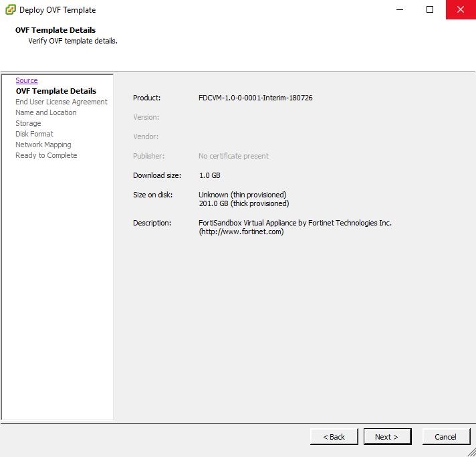Click '201.0 GB (thick provisioned)' text

coord(244,203)
